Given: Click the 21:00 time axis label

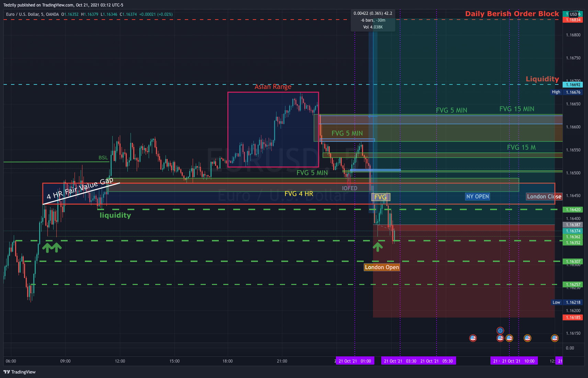Looking at the screenshot, I should 282,361.
